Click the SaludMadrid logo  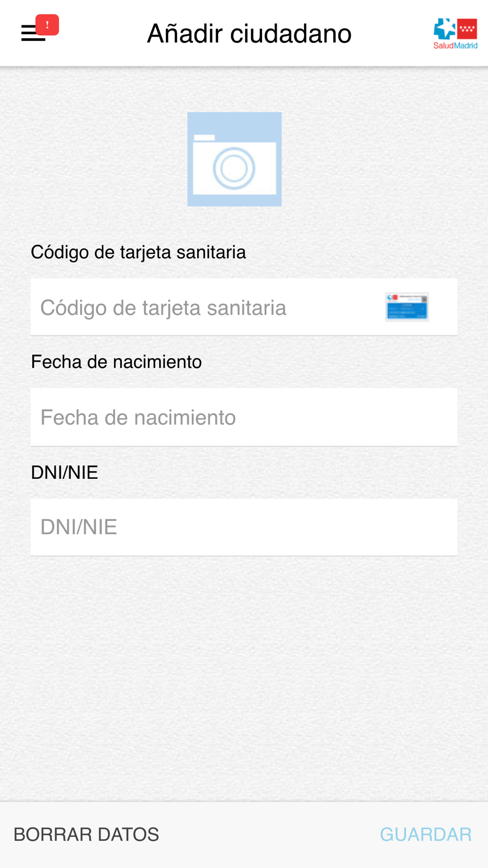(x=455, y=34)
